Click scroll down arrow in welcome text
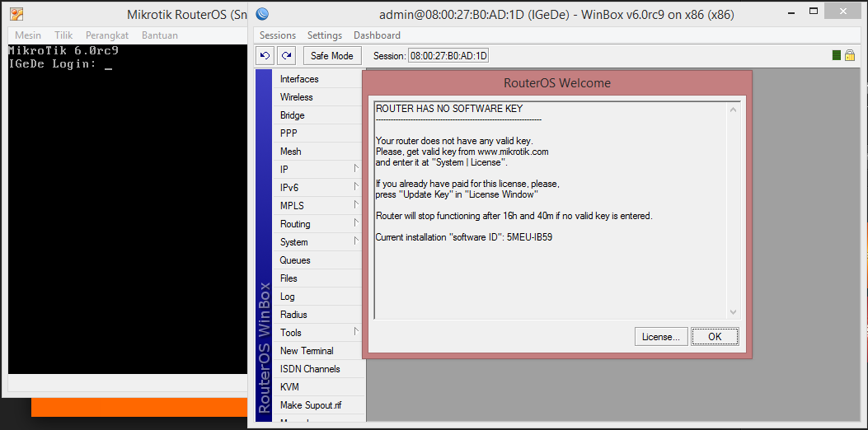This screenshot has height=430, width=868. coord(734,313)
